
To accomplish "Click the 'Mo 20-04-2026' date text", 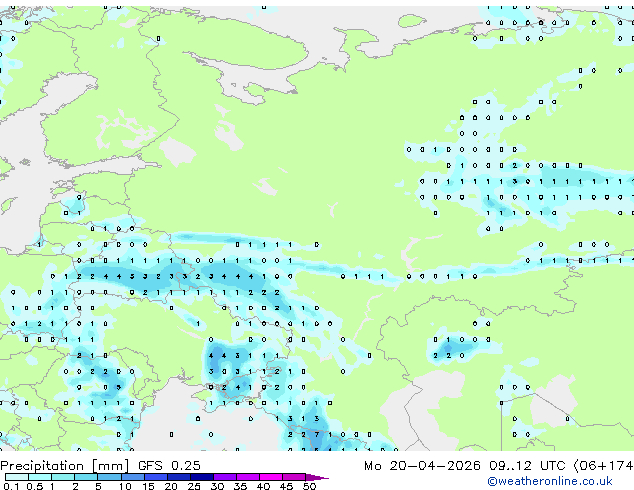I will 422,466.
